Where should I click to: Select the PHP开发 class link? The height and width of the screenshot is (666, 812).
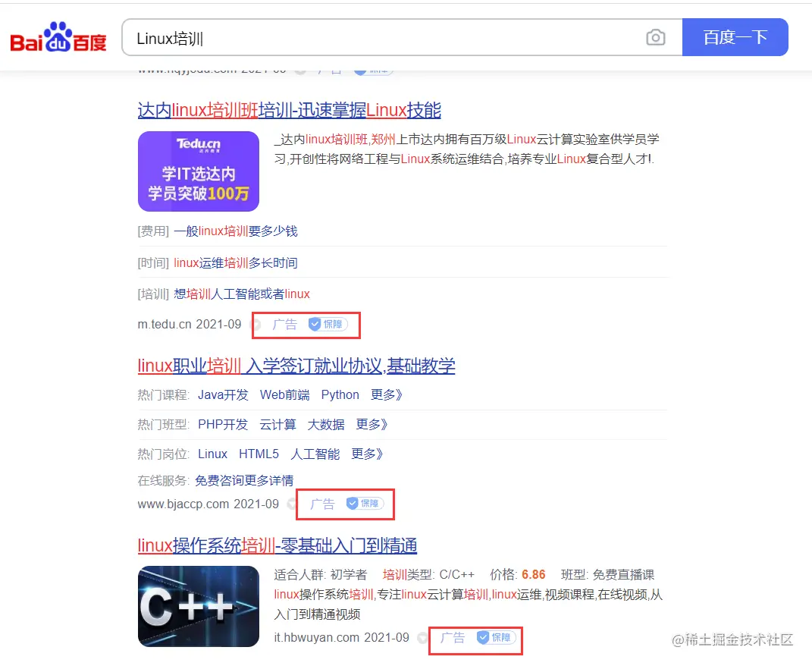point(223,425)
